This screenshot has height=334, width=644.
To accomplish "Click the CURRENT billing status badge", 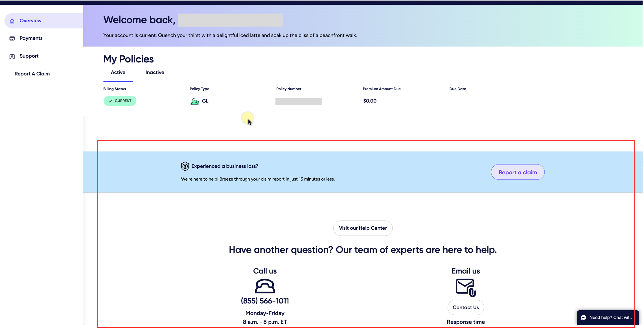I will (x=120, y=101).
